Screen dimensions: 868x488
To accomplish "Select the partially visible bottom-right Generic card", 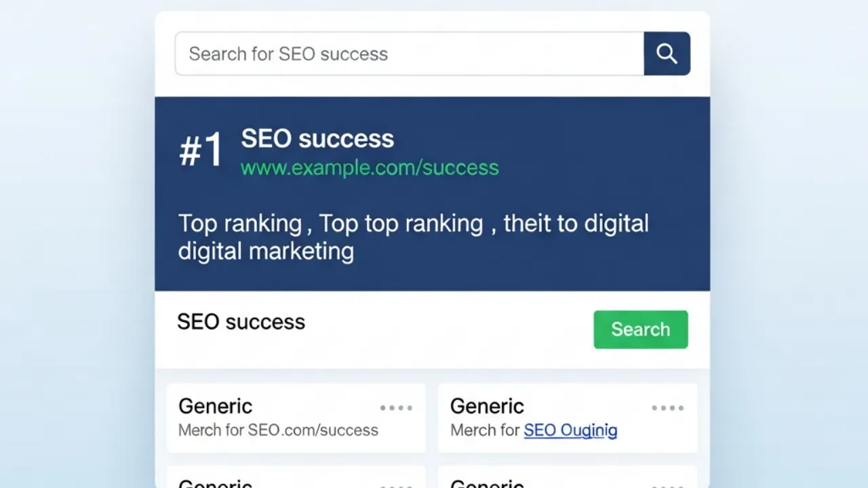I will tap(567, 477).
